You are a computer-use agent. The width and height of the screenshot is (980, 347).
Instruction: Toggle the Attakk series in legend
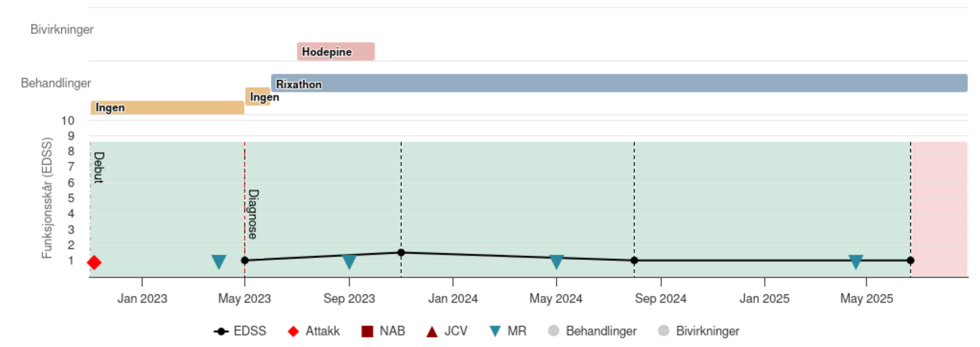[314, 331]
